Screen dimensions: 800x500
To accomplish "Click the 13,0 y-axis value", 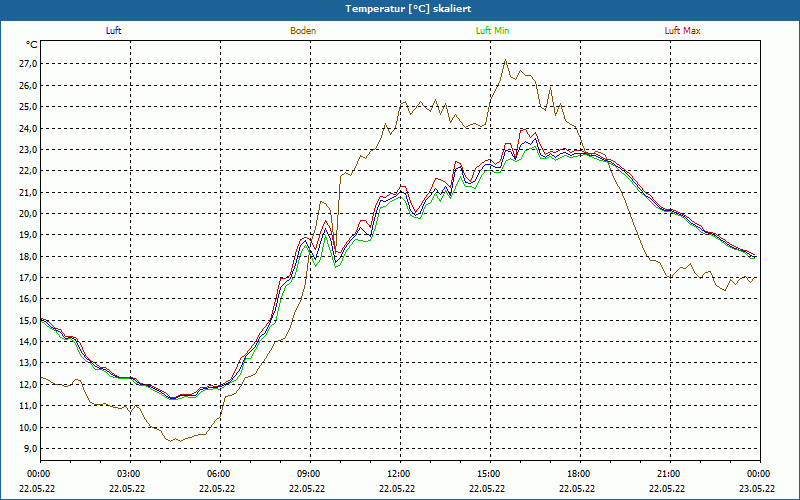I will [29, 363].
